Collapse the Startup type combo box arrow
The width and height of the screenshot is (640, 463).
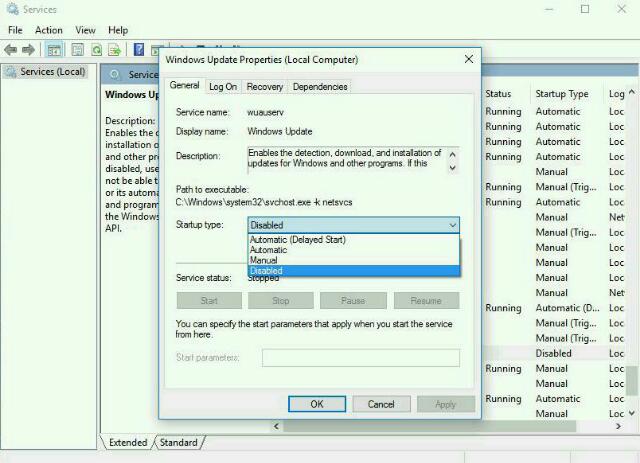click(x=452, y=226)
